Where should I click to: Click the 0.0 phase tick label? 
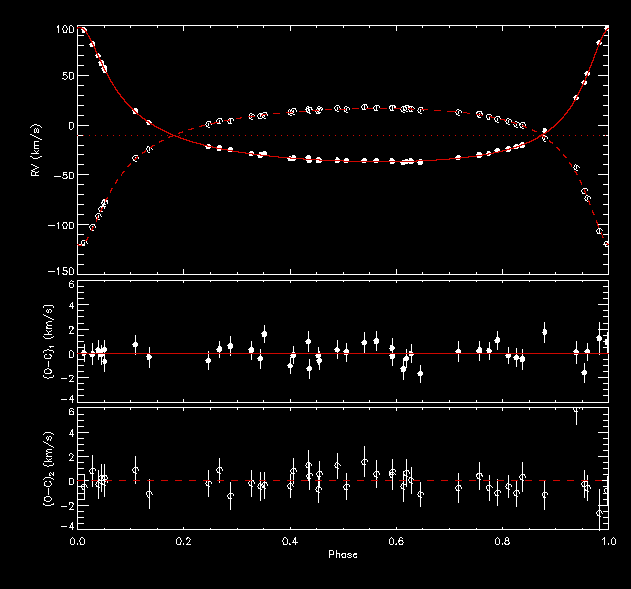coord(78,540)
